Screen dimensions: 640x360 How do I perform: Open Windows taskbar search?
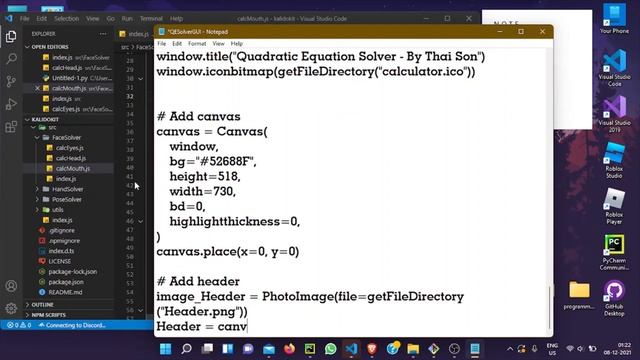tap(187, 349)
